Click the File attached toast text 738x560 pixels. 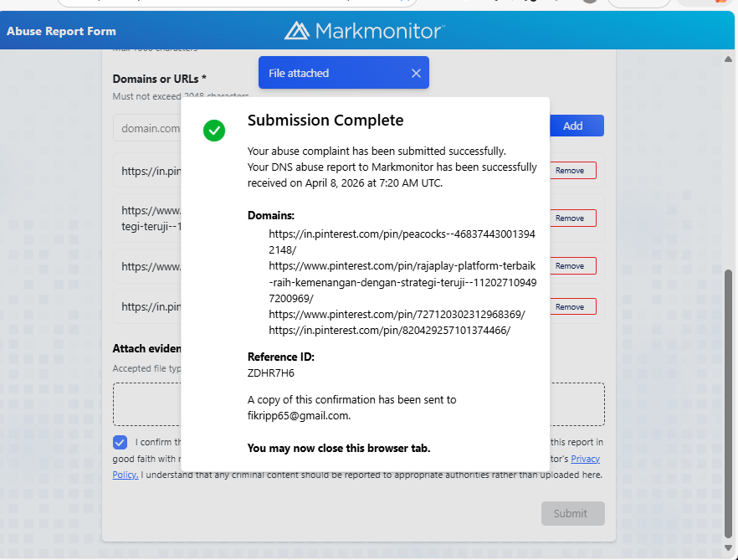(x=299, y=73)
